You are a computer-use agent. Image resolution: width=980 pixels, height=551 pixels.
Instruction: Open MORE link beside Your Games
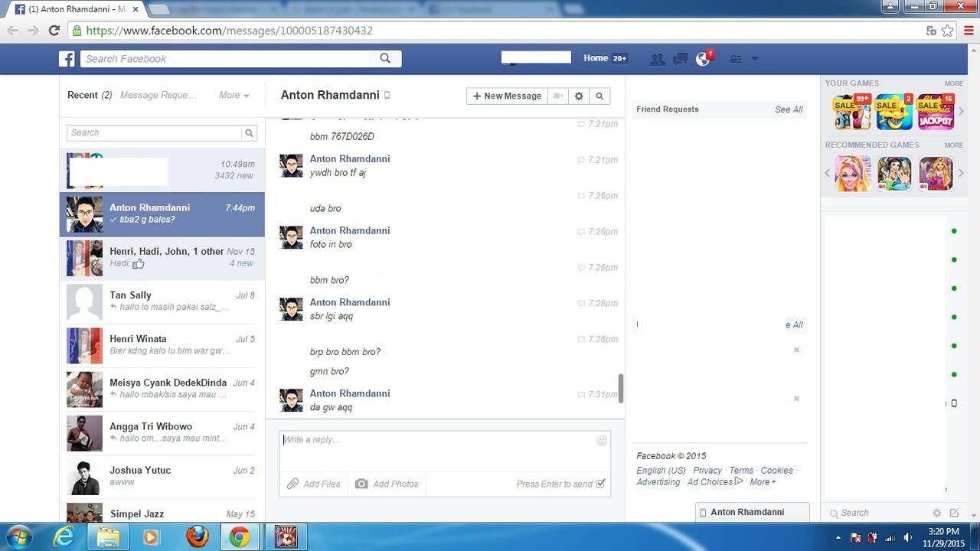(953, 83)
